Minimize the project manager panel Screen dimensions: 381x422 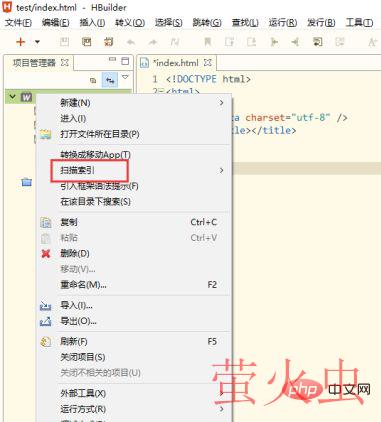(112, 59)
